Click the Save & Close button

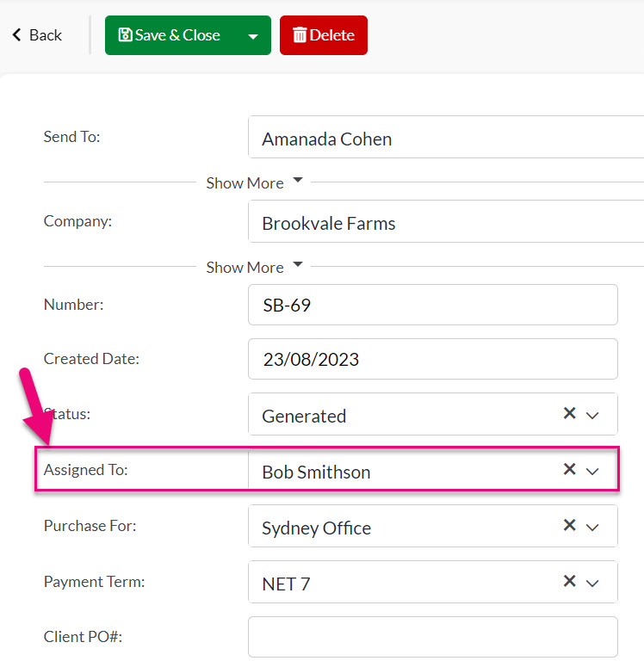click(173, 35)
